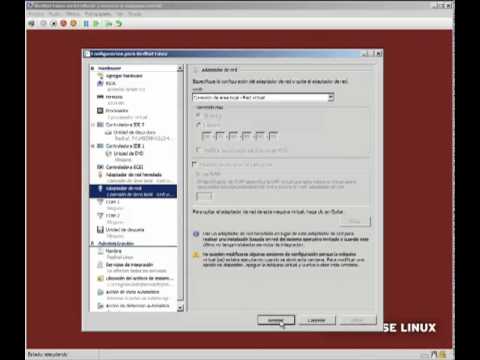The width and height of the screenshot is (480, 360).
Task: Click the Quitar button to remove adapter
Action: click(355, 221)
